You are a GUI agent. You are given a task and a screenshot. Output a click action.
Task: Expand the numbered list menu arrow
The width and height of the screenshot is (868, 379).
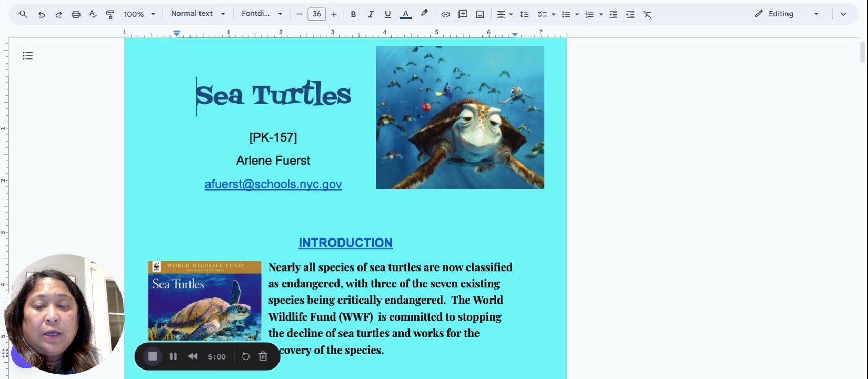tap(601, 14)
